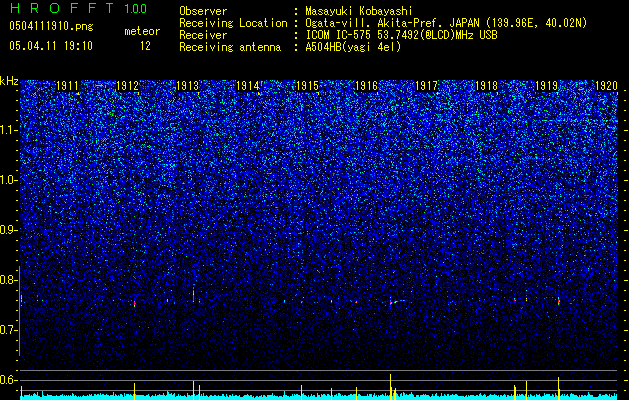Click the meteor echo trace just after 1913
The image size is (629, 400).
[193, 296]
